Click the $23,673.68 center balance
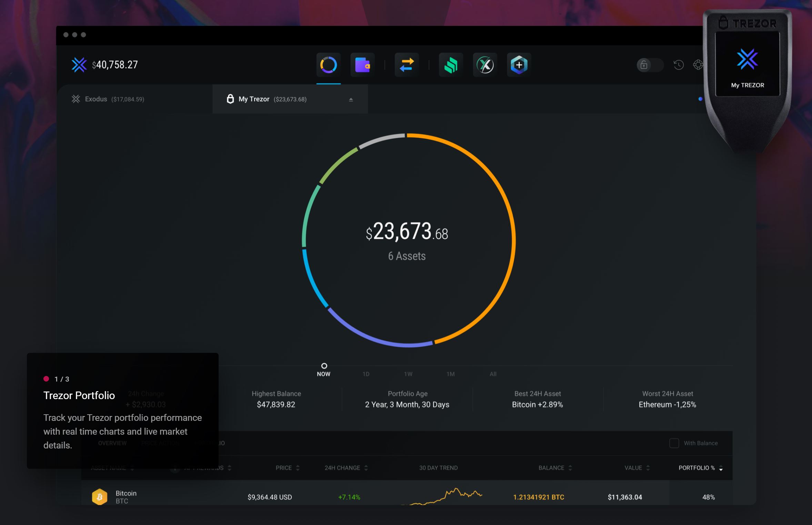 [x=407, y=231]
